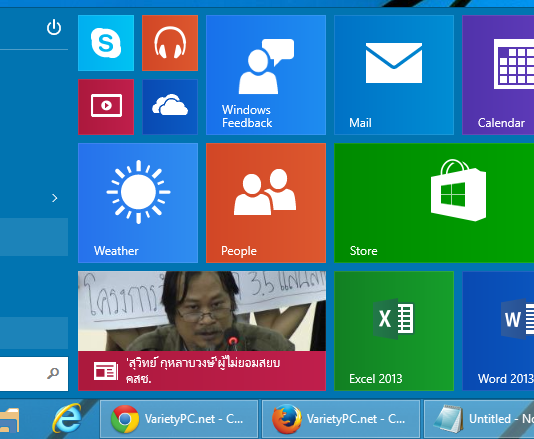Viewport: 534px width, 439px height.
Task: Click the power button in Start menu
Action: pyautogui.click(x=54, y=28)
